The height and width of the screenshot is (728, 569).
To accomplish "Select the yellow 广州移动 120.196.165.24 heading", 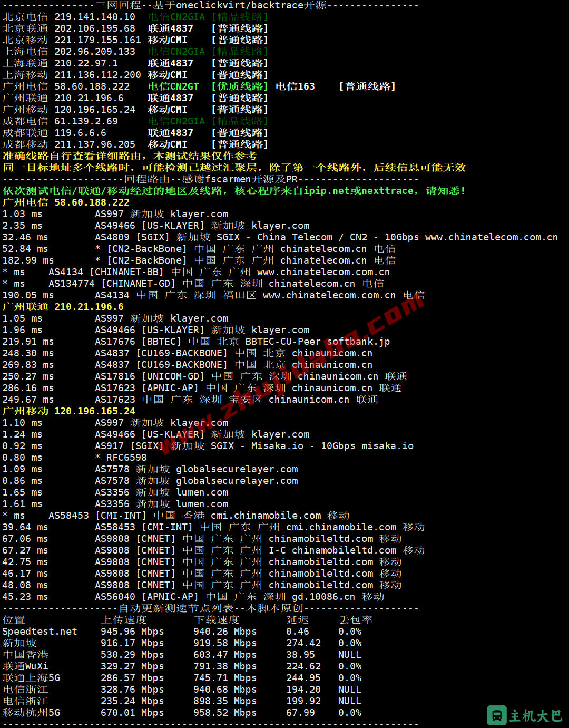I will click(68, 411).
